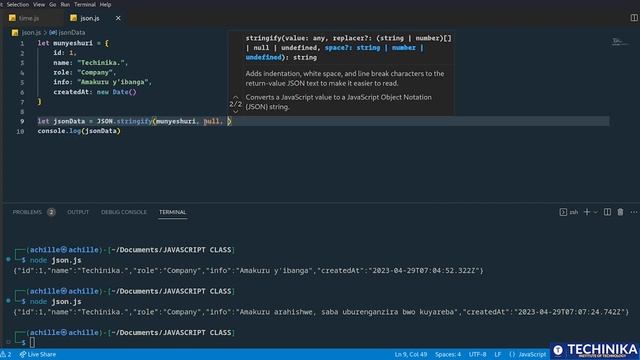Click the "Techinika." string on line 3
The height and width of the screenshot is (360, 640).
click(x=100, y=62)
